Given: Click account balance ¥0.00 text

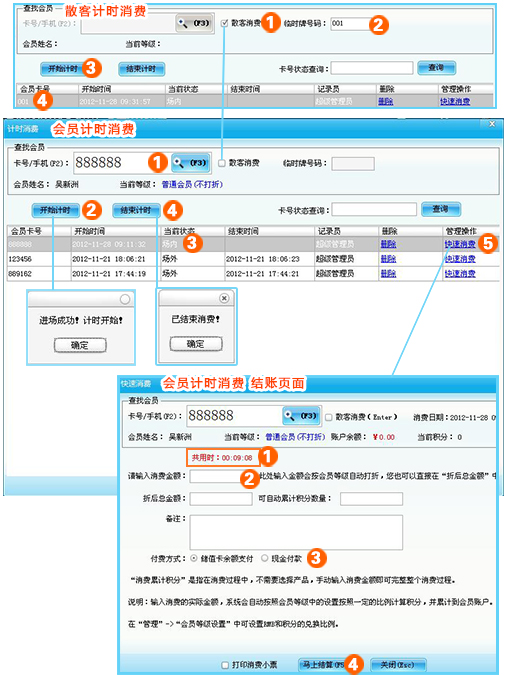Looking at the screenshot, I should pyautogui.click(x=384, y=437).
